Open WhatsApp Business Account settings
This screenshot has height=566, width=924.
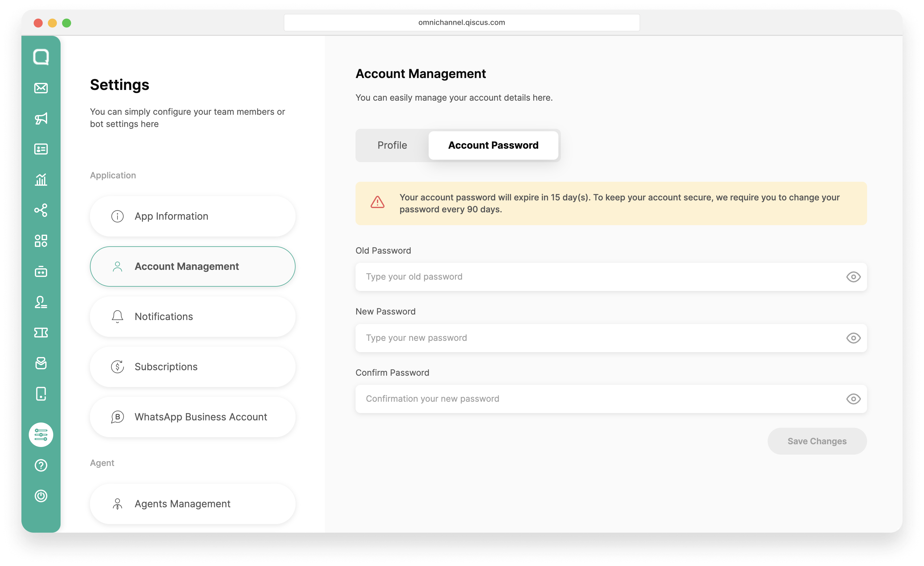click(x=192, y=417)
